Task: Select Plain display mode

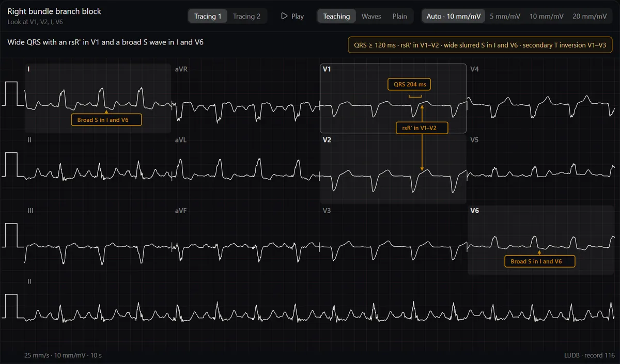Action: (399, 16)
